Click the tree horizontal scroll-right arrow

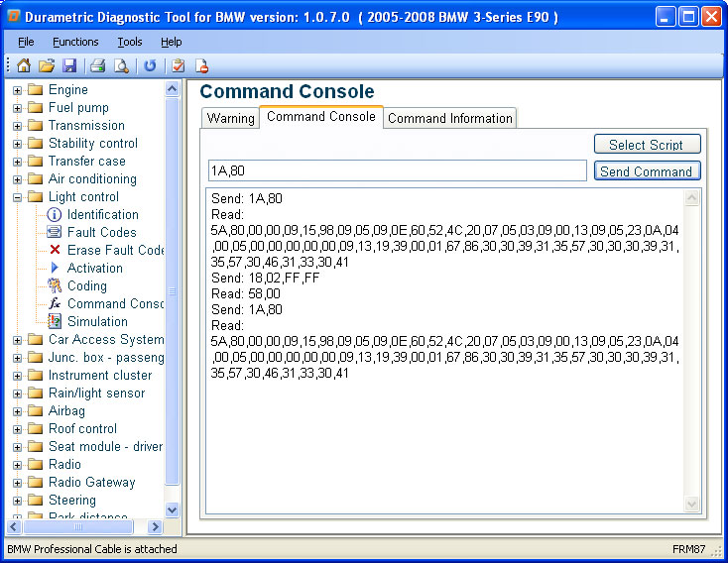pyautogui.click(x=155, y=526)
